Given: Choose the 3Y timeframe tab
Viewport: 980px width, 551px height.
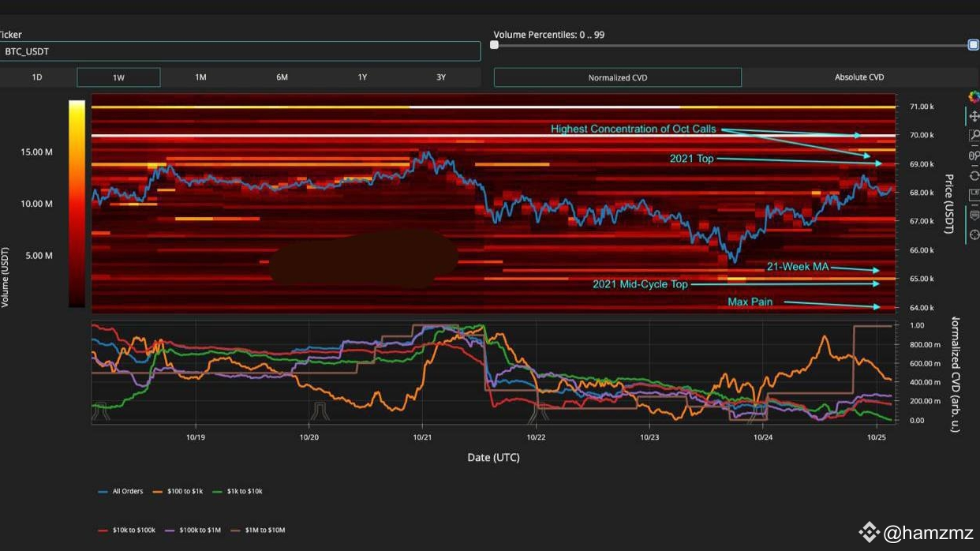Looking at the screenshot, I should (441, 77).
